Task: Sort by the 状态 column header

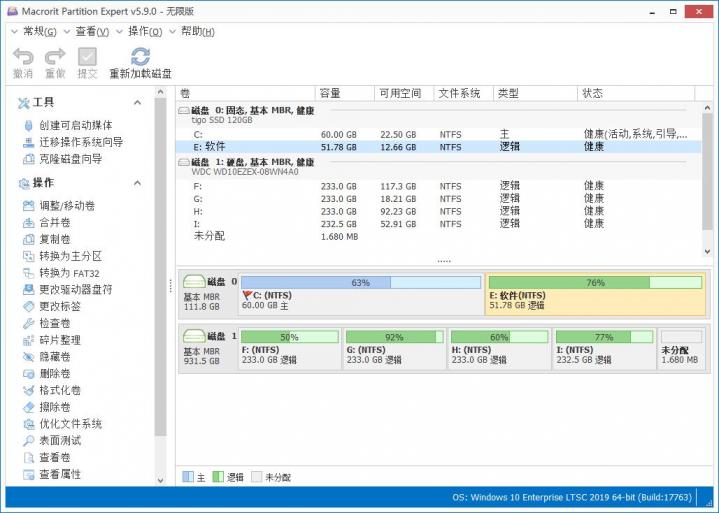Action: click(636, 94)
